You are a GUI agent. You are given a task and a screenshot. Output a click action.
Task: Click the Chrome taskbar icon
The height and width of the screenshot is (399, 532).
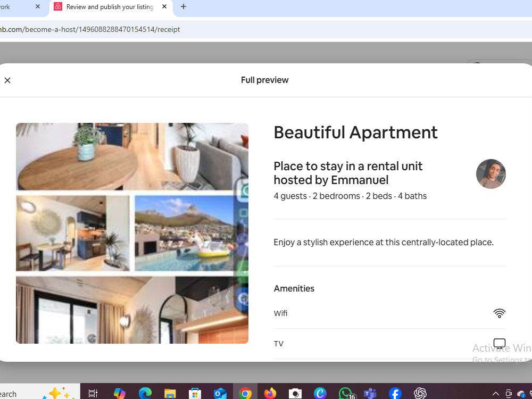(245, 393)
